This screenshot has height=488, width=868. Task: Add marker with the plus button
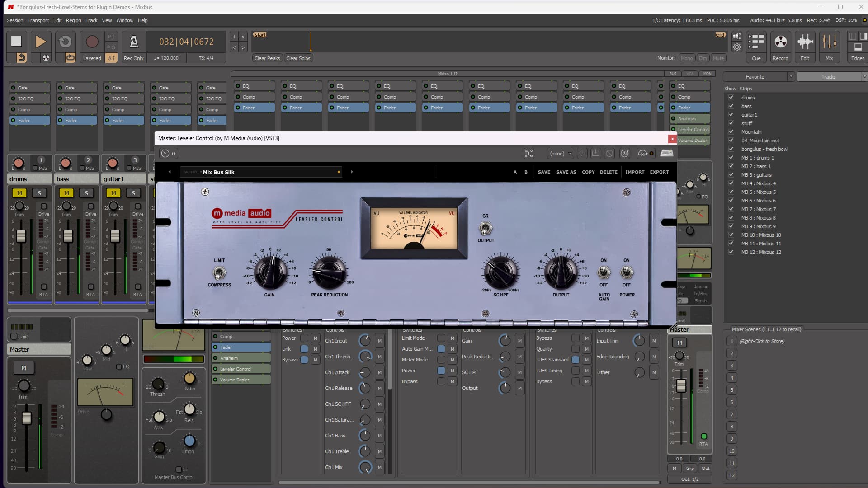pyautogui.click(x=234, y=37)
